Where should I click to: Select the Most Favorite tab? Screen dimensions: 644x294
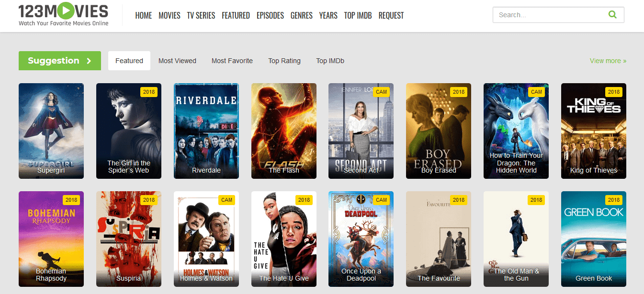[232, 61]
